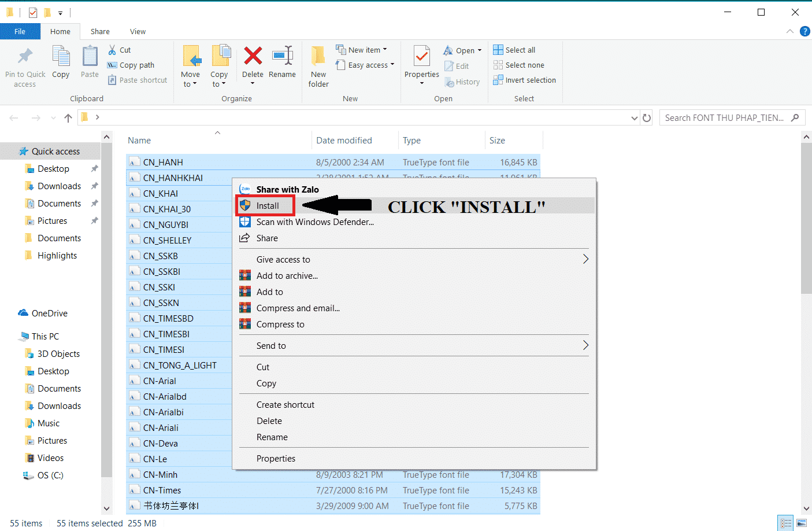This screenshot has height=531, width=812.
Task: Click Select none in ribbon
Action: pyautogui.click(x=519, y=65)
